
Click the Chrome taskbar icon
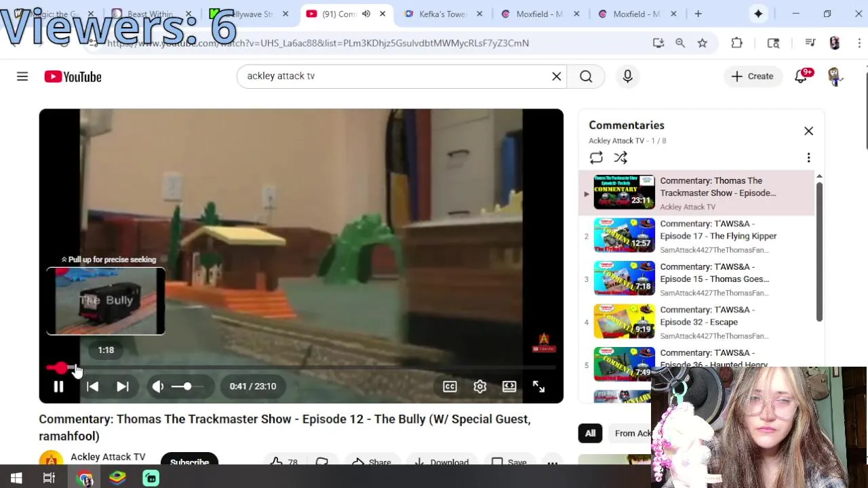[x=85, y=479]
